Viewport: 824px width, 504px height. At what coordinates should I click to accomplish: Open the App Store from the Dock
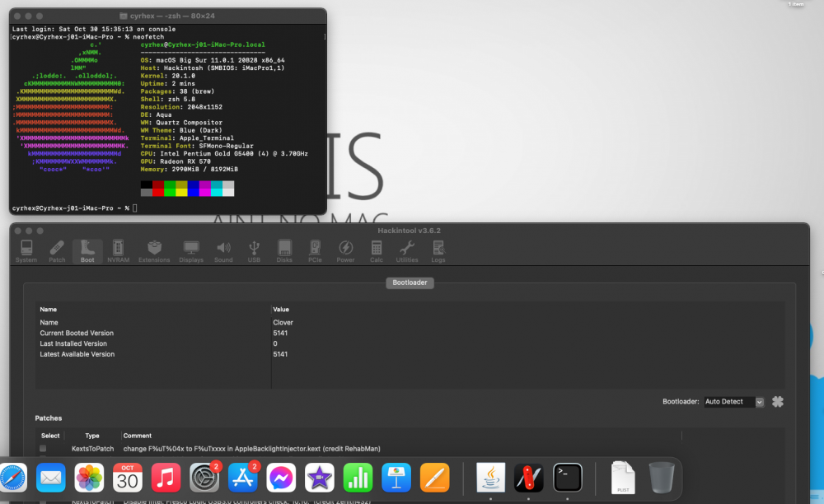coord(243,478)
